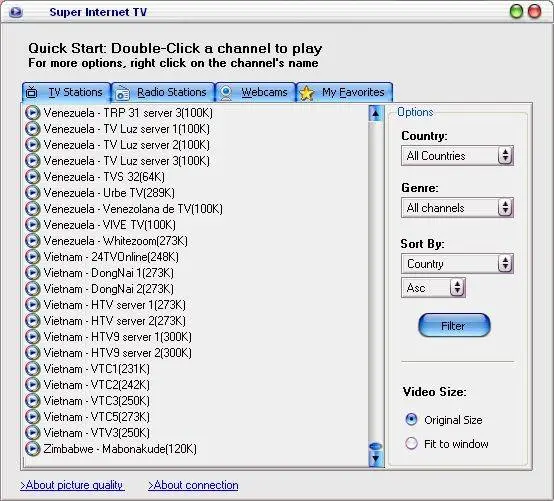The height and width of the screenshot is (501, 554).
Task: Click play icon beside Venezuela - VIVE TV
Action: (33, 225)
